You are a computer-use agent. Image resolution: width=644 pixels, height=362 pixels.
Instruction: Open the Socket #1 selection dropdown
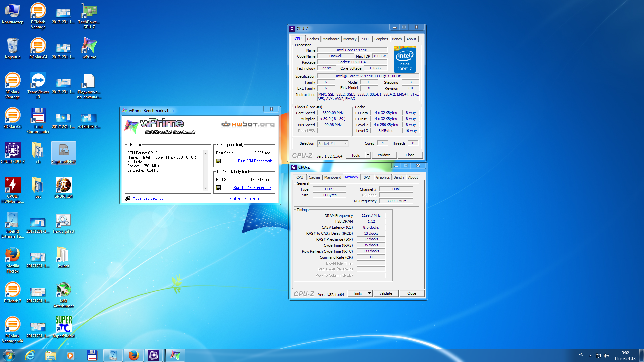[333, 144]
